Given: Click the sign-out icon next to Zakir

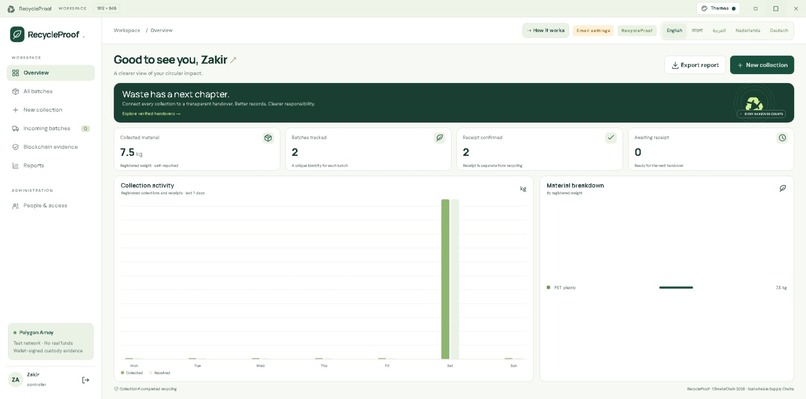Looking at the screenshot, I should 85,380.
